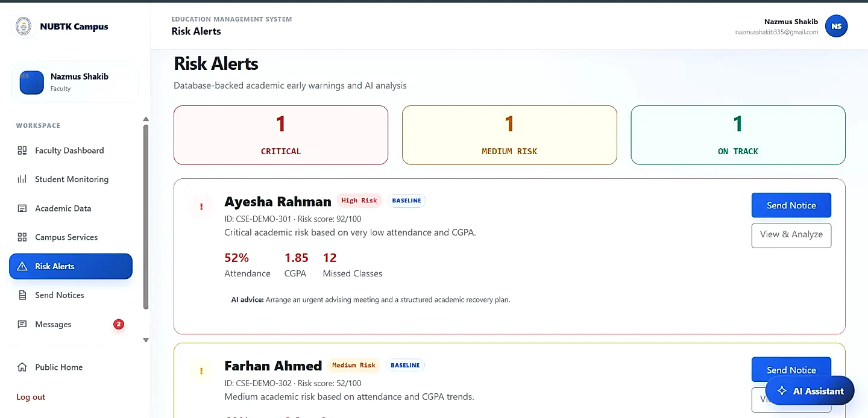The image size is (868, 418).
Task: Select the Medium Risk count card
Action: point(509,135)
